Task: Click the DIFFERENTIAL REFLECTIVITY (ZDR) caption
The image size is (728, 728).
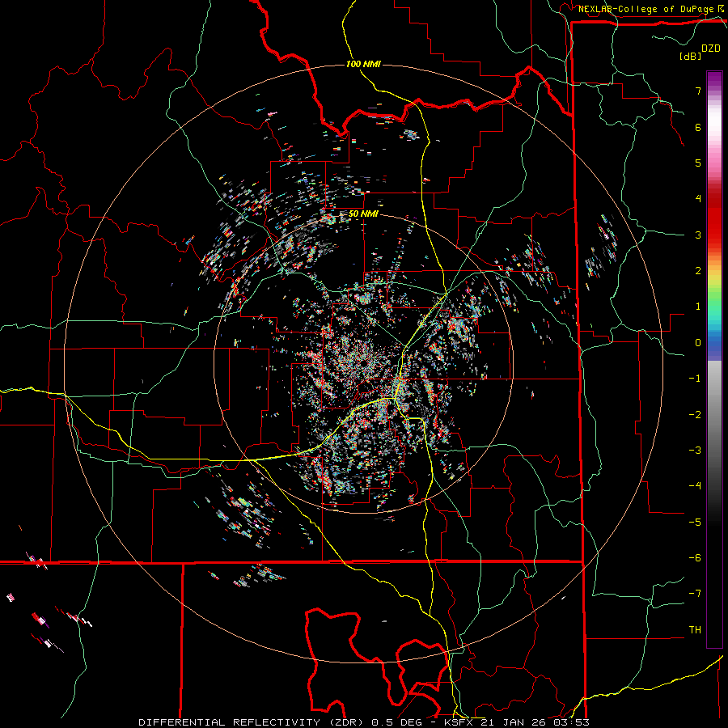Action: 252,722
